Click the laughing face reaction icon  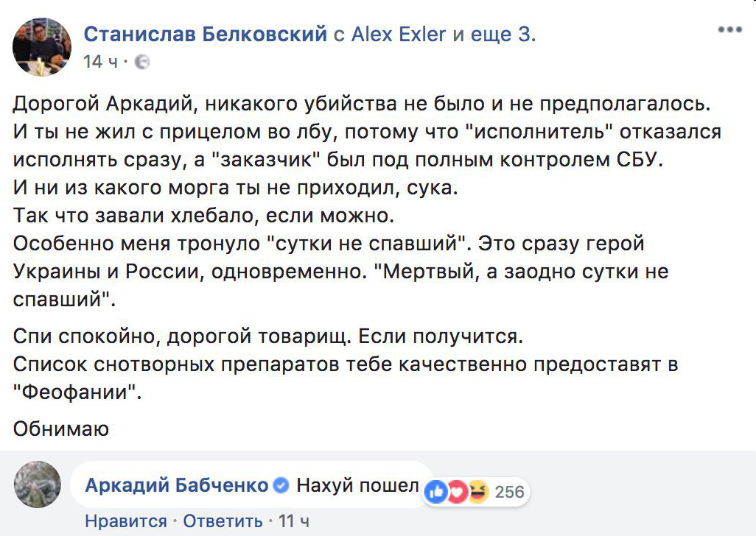click(x=477, y=491)
